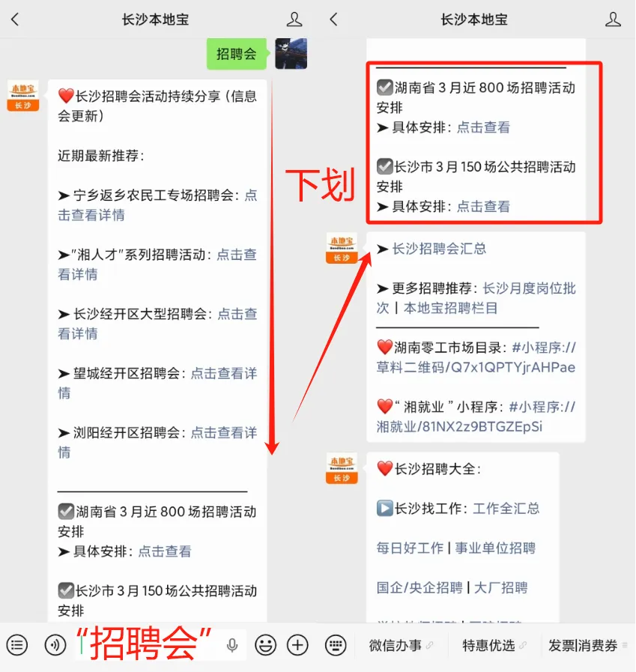Tap the user's avatar next to the 招聘会 message
The width and height of the screenshot is (636, 672).
[x=291, y=54]
